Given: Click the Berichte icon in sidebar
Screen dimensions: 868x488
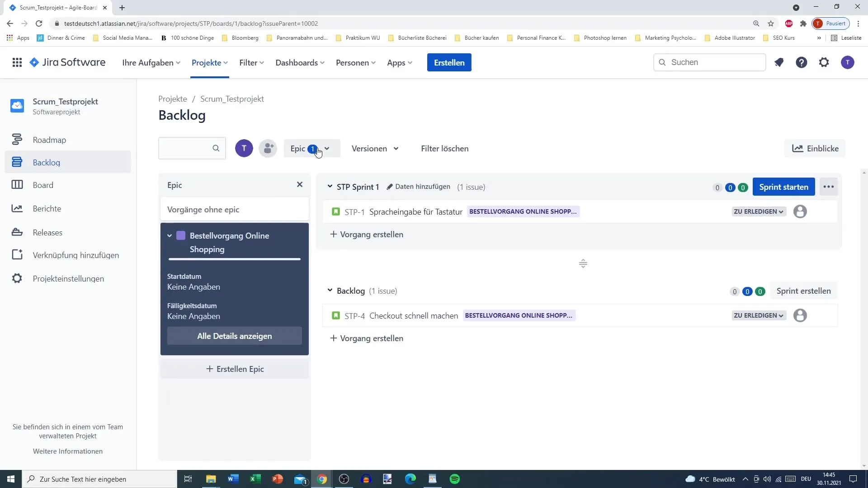Looking at the screenshot, I should pos(17,208).
